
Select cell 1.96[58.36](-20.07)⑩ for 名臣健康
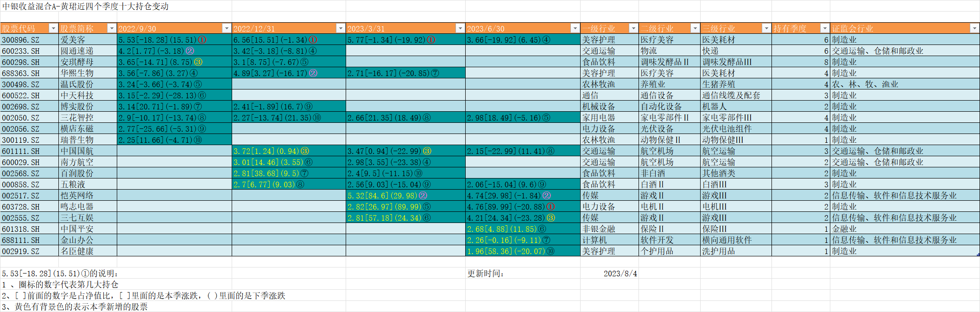[523, 251]
